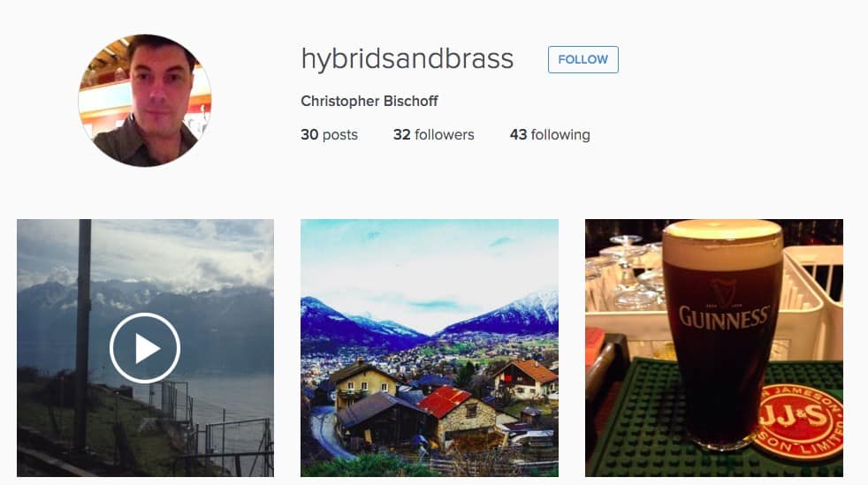Click the Christopher Bischoff name text
The width and height of the screenshot is (868, 485).
(369, 102)
